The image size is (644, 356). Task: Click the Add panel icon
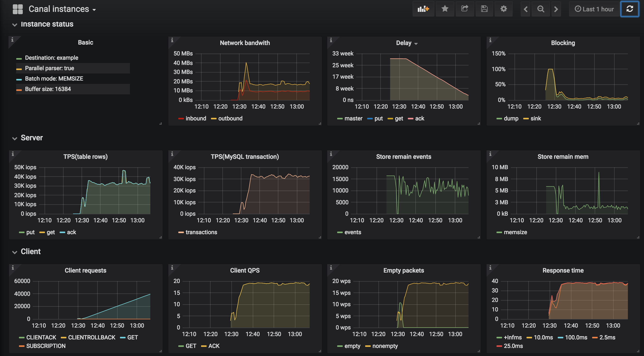tap(423, 9)
